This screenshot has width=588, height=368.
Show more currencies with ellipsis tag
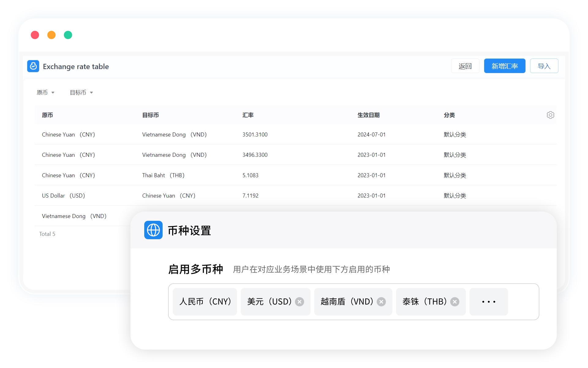click(488, 302)
